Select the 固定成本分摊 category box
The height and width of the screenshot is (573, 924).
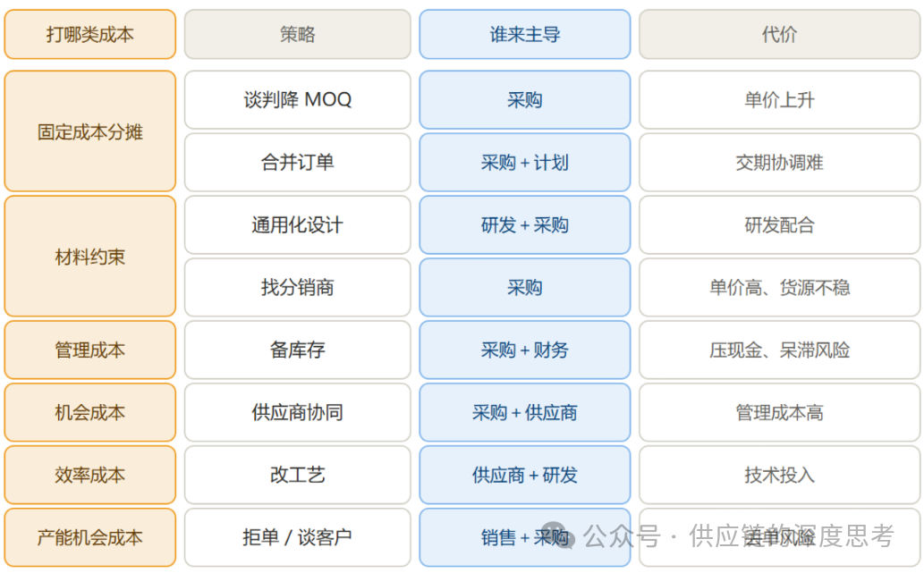click(x=90, y=131)
